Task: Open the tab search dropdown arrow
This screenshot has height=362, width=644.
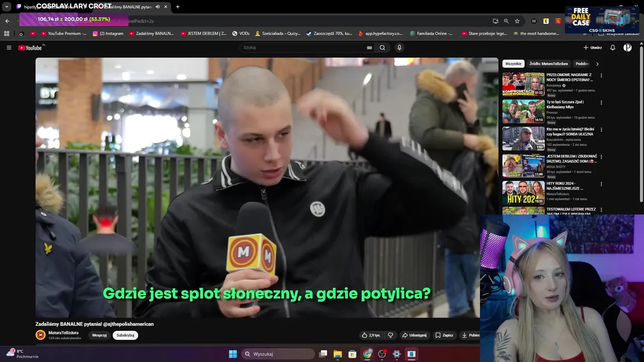Action: pyautogui.click(x=7, y=7)
